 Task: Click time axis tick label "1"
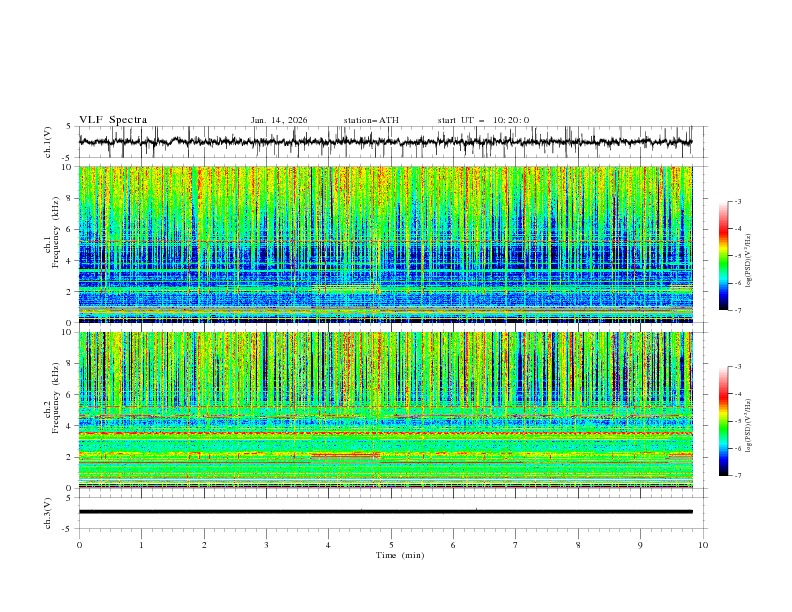pyautogui.click(x=141, y=545)
